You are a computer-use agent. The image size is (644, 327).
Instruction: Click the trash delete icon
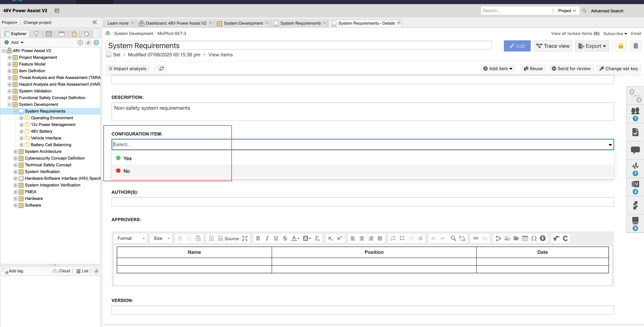pos(635,46)
